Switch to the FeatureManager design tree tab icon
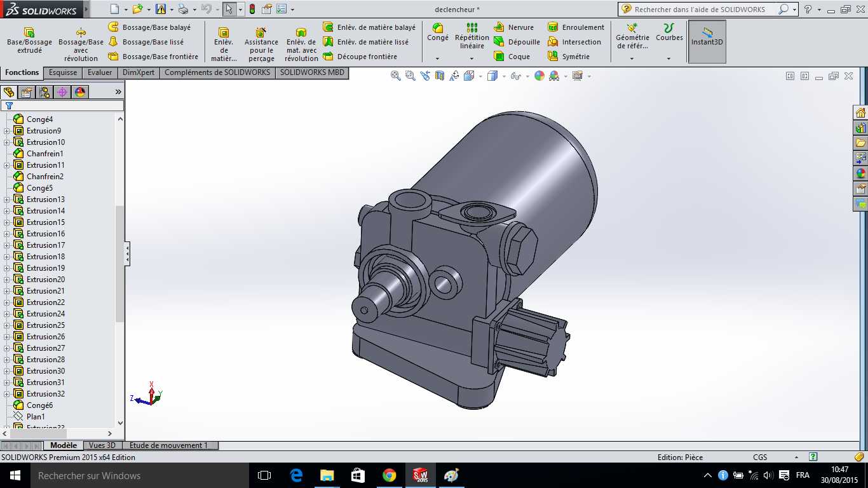This screenshot has width=868, height=488. (9, 92)
